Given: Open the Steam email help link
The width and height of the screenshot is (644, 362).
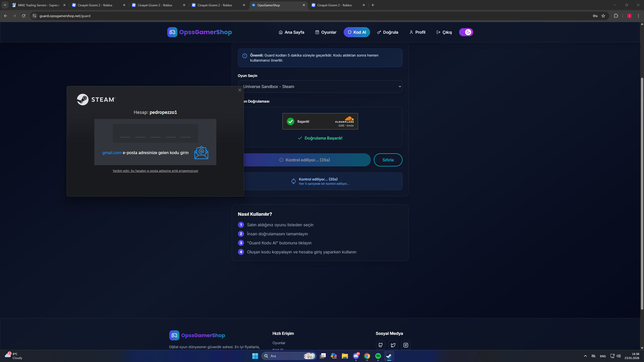Looking at the screenshot, I should click(155, 171).
